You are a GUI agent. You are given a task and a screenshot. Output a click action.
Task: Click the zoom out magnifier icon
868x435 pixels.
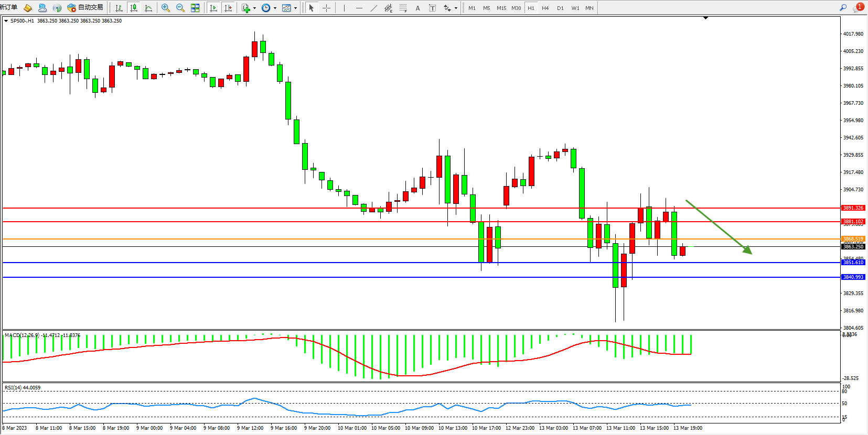(x=180, y=8)
